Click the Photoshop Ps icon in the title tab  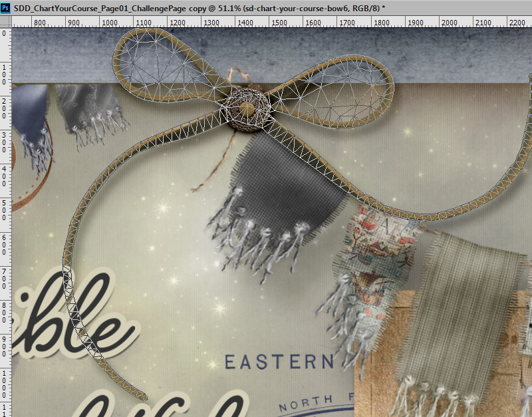coord(5,8)
